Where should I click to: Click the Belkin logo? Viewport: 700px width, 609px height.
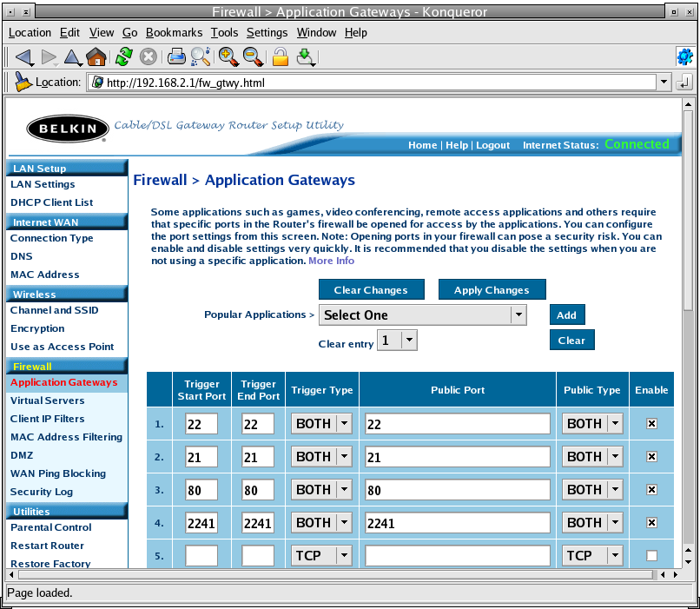(x=68, y=129)
